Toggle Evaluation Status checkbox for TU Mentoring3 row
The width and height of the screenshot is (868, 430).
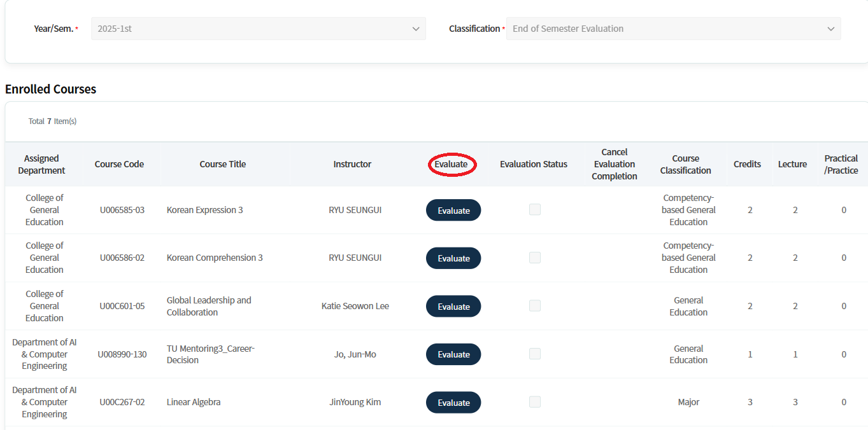click(535, 354)
